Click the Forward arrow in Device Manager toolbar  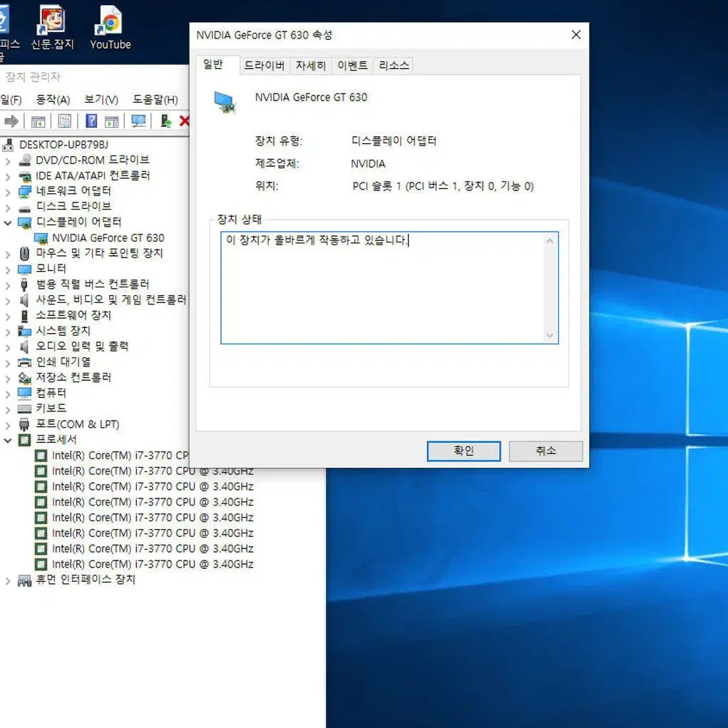click(11, 122)
